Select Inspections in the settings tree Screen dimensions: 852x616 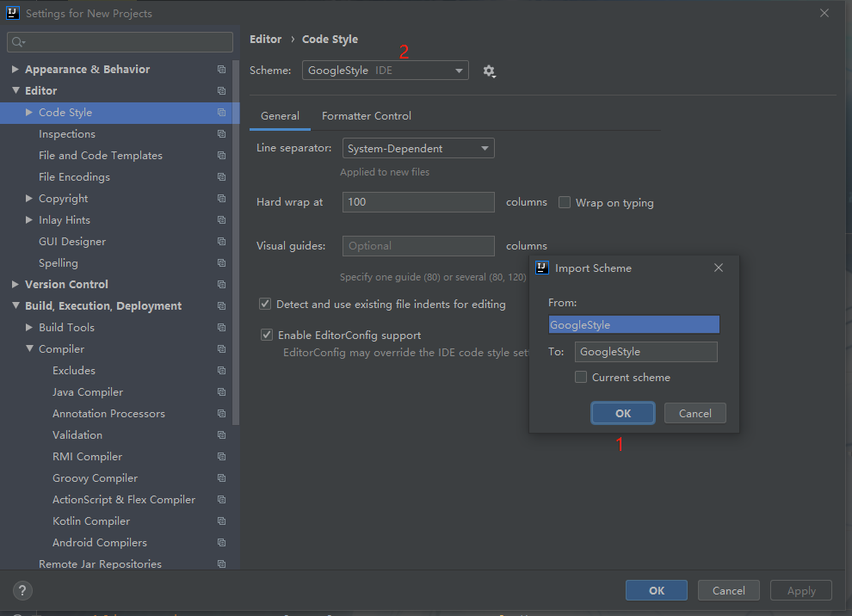(x=67, y=133)
